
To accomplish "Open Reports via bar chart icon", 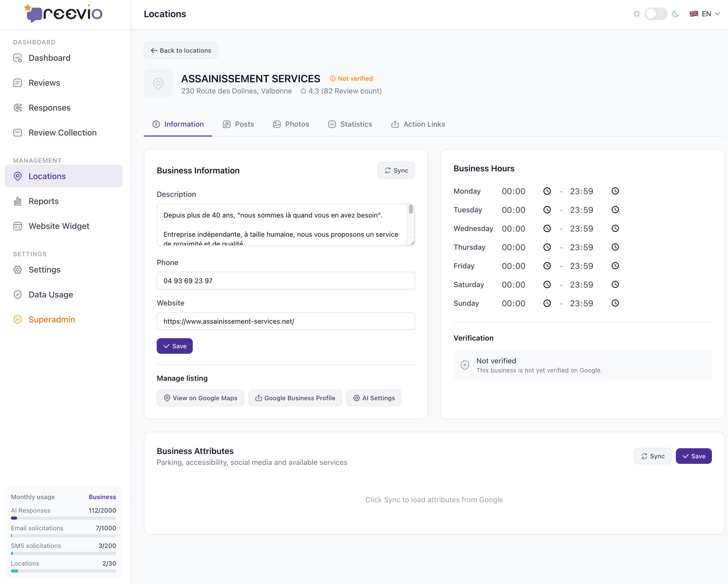I will (18, 201).
